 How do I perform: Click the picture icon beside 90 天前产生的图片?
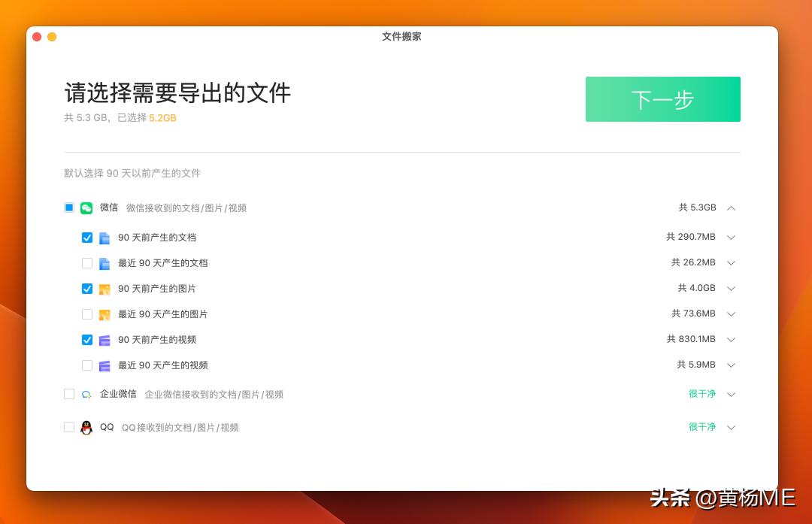tap(105, 288)
